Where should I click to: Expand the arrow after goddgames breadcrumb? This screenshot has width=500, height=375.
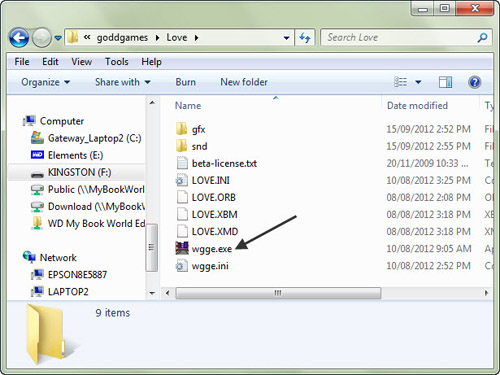(157, 38)
